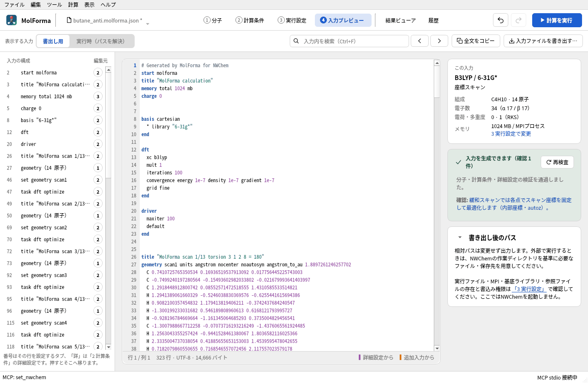Click the redo arrow button

[519, 20]
